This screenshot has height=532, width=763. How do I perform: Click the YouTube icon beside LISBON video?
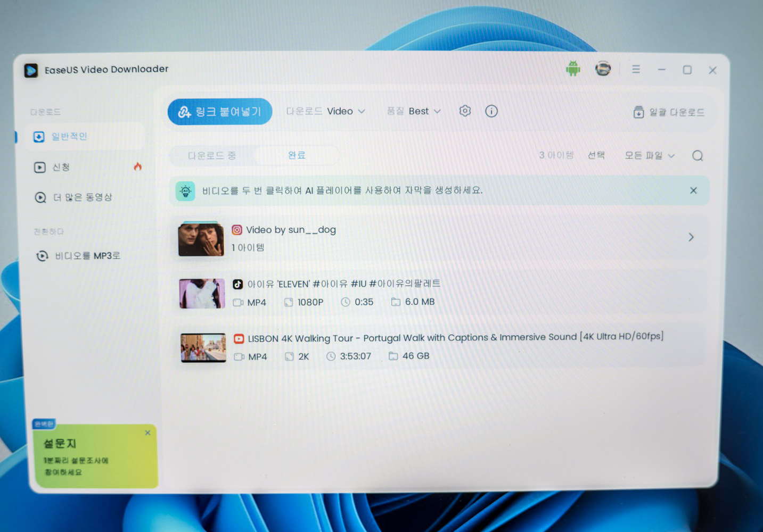click(x=239, y=338)
